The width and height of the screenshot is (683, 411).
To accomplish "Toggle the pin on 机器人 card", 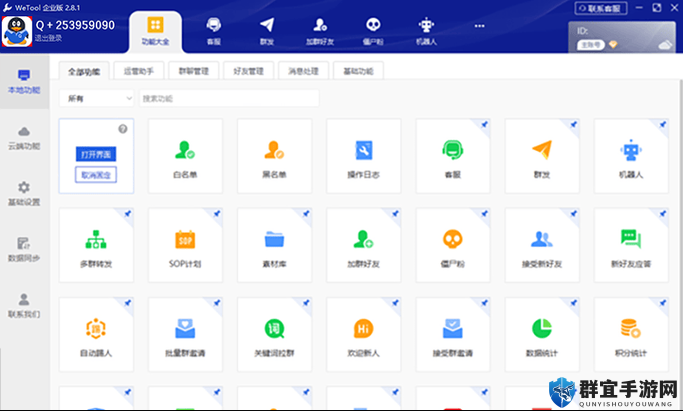I will click(663, 125).
